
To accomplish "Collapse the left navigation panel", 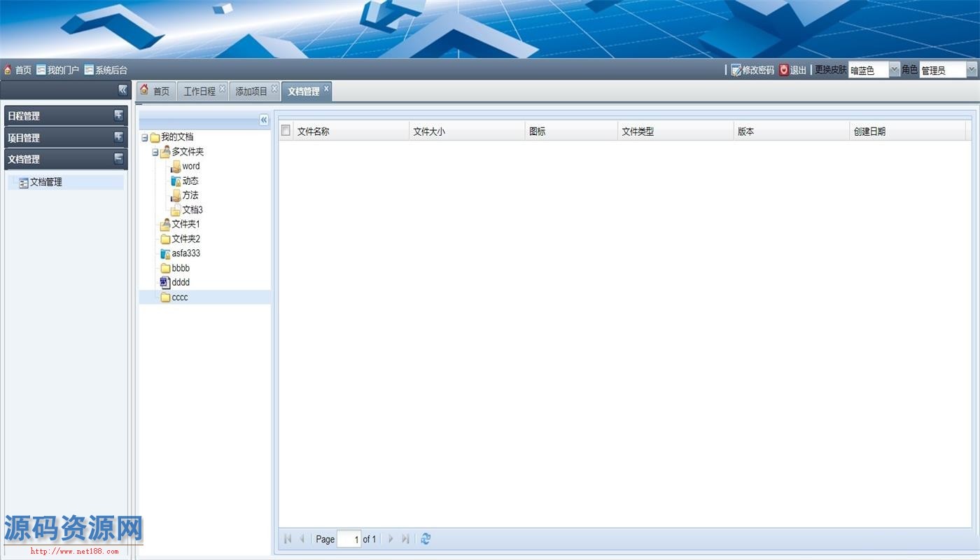I will tap(122, 90).
